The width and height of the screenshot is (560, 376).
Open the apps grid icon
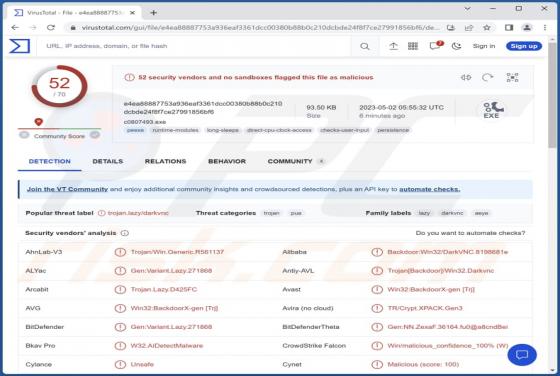point(413,46)
